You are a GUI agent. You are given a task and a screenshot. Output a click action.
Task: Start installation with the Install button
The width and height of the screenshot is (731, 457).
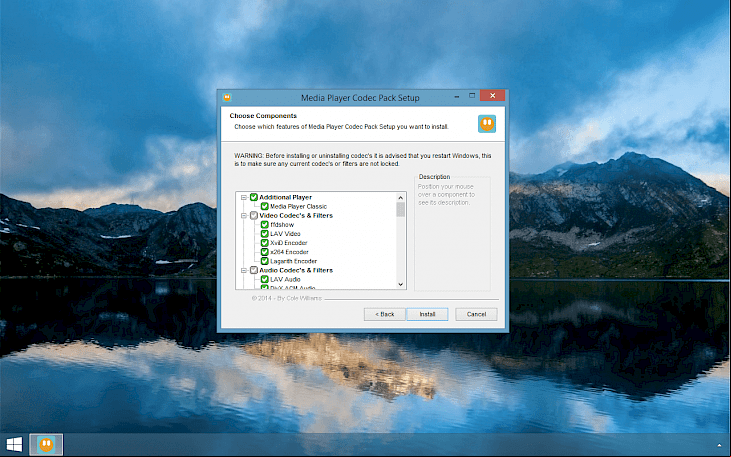click(427, 314)
